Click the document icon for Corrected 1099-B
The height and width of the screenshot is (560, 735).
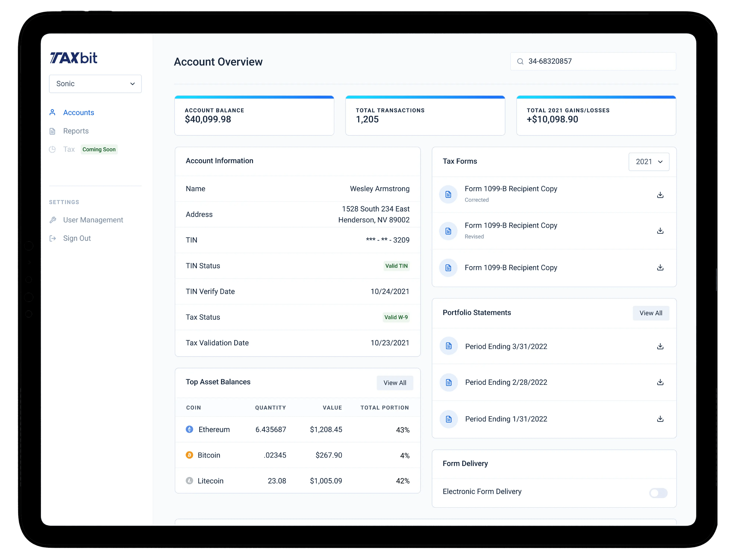click(x=448, y=194)
